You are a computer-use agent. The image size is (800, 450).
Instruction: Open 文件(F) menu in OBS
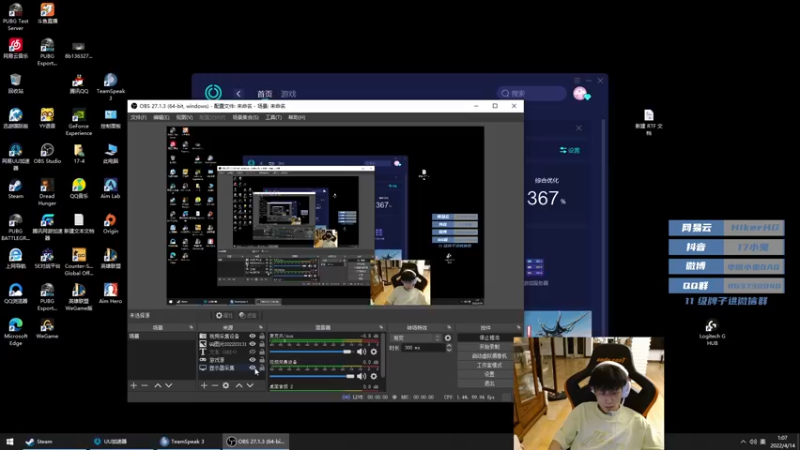(138, 117)
